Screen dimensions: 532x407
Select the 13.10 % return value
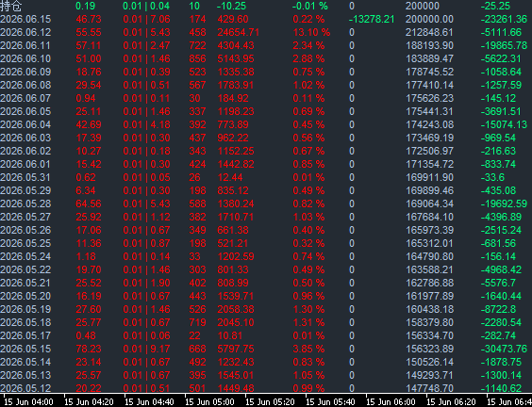311,33
